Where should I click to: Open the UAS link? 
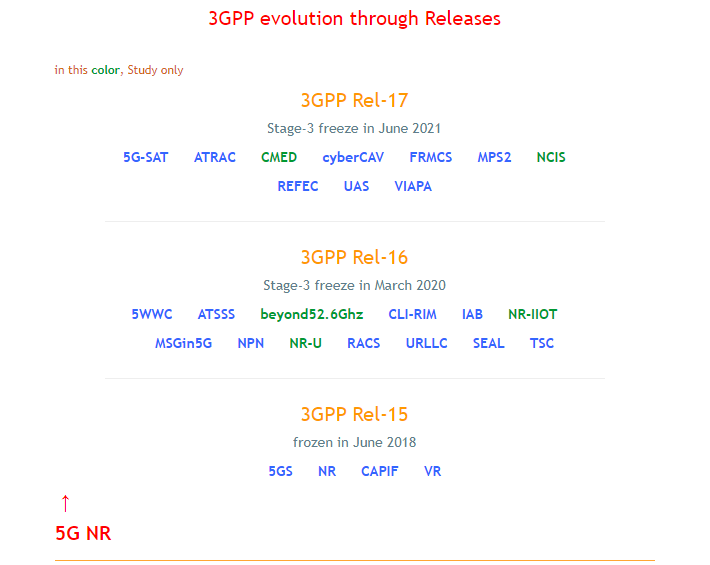click(x=356, y=186)
